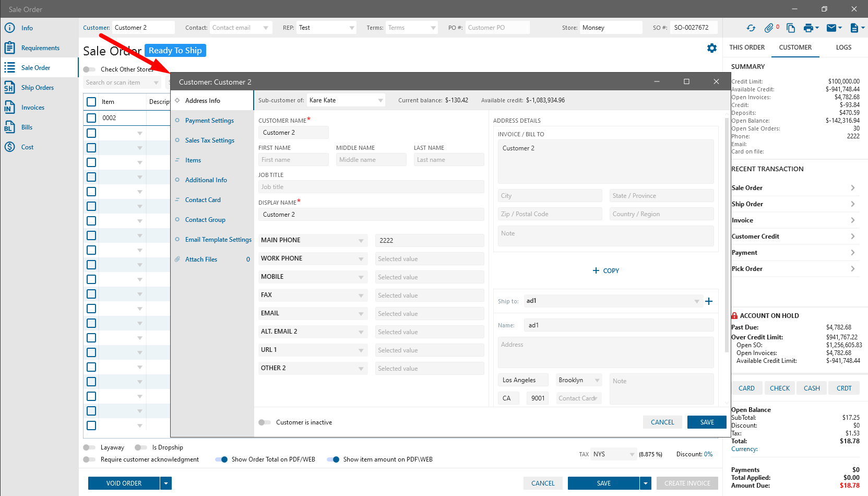Expand the VOID ORDER options arrow

tap(166, 483)
